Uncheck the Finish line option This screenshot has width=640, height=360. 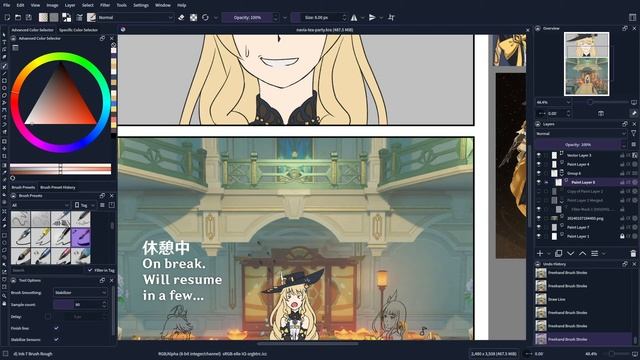[x=56, y=328]
